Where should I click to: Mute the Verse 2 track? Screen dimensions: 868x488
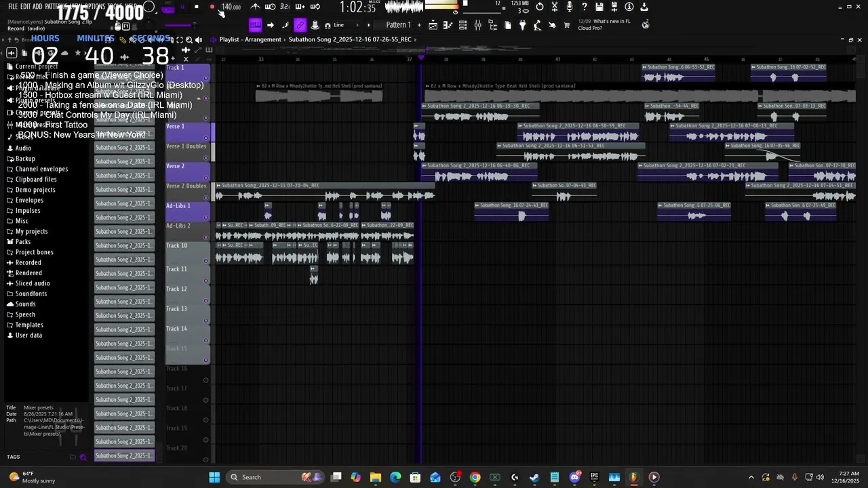[x=206, y=177]
